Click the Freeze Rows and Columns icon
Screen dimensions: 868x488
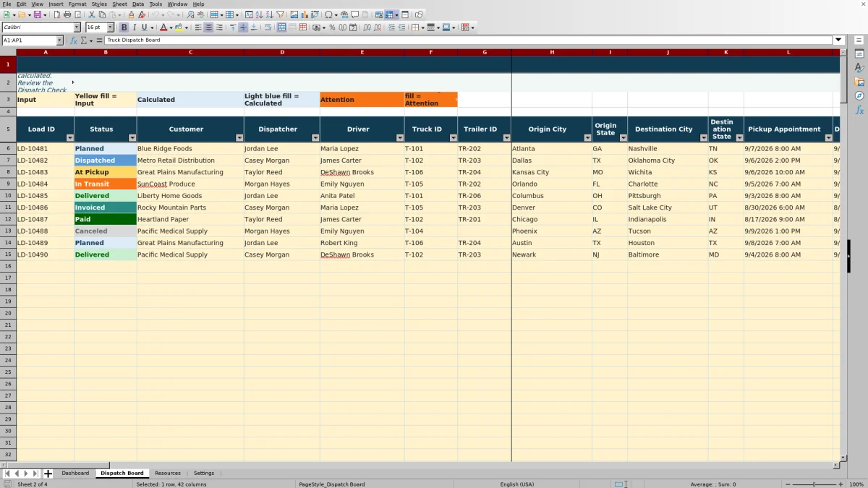click(389, 14)
